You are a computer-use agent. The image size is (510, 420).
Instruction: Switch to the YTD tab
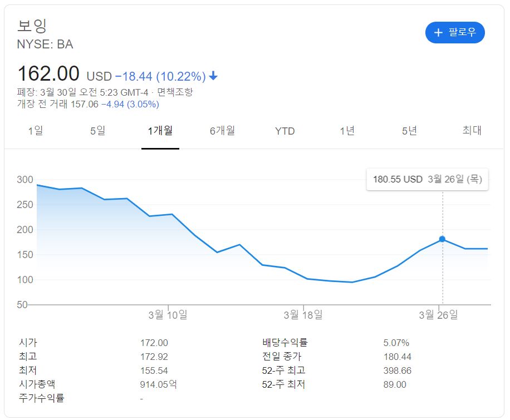[x=285, y=131]
